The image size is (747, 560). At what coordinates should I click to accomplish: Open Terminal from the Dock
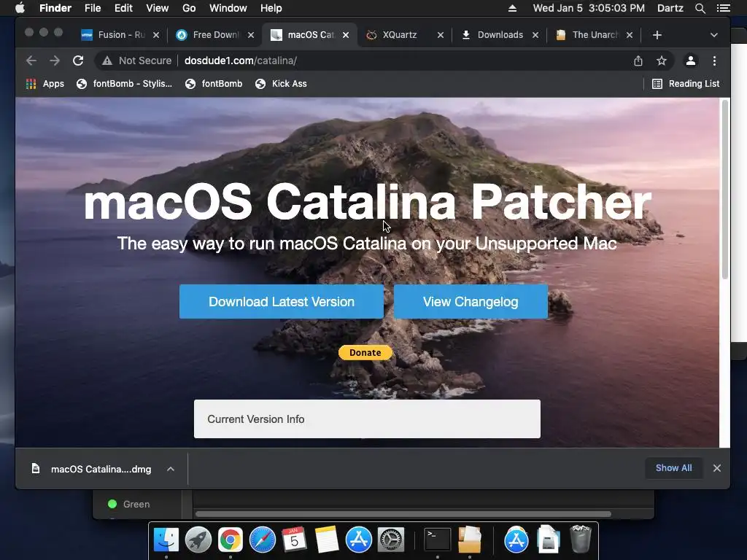(x=438, y=540)
